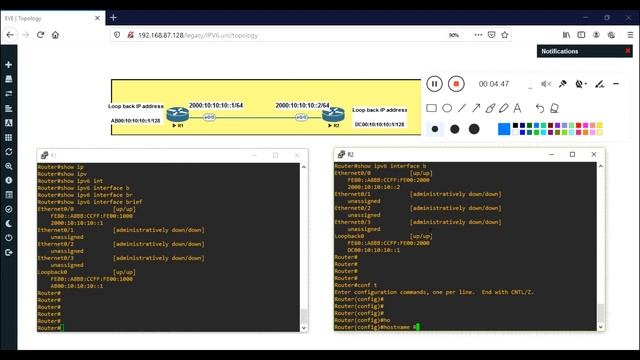Click the Notifications header bar
The height and width of the screenshot is (360, 640).
click(584, 51)
